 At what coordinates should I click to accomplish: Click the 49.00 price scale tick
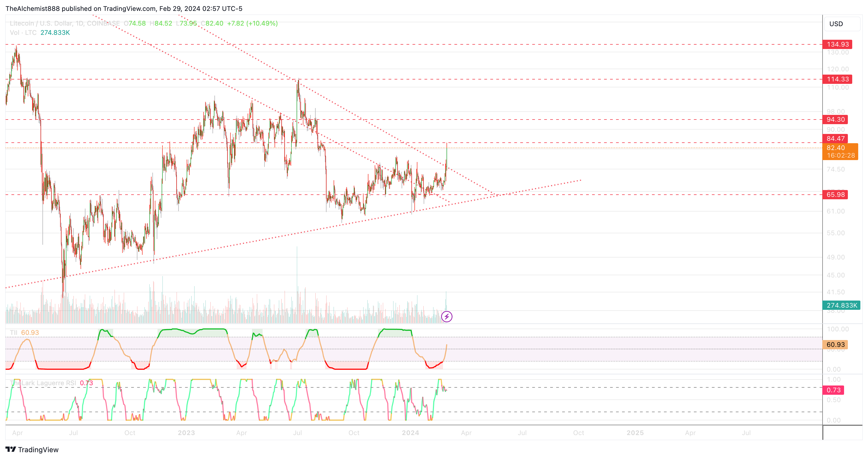[836, 257]
